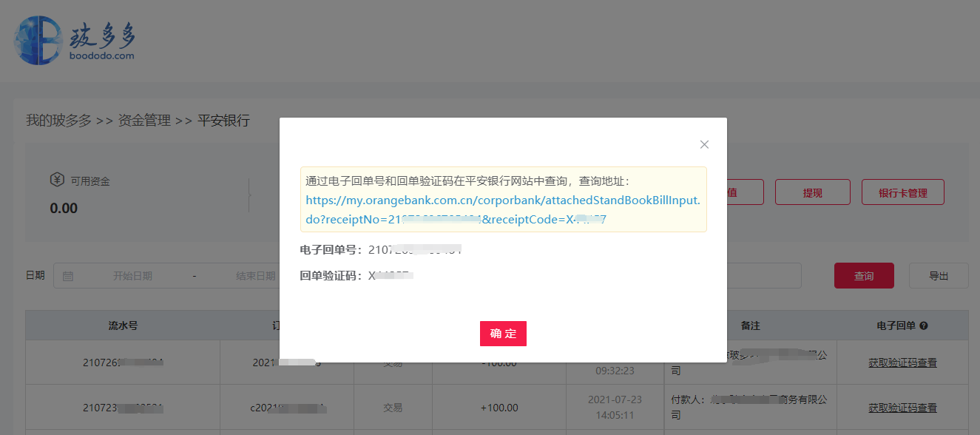
Task: Confirm the dialog with the 确定 button
Action: click(x=503, y=334)
